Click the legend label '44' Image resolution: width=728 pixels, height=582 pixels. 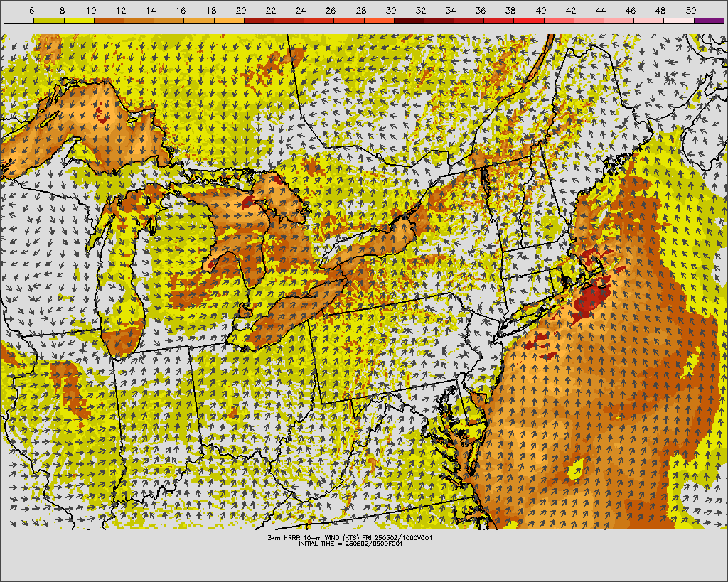point(601,10)
